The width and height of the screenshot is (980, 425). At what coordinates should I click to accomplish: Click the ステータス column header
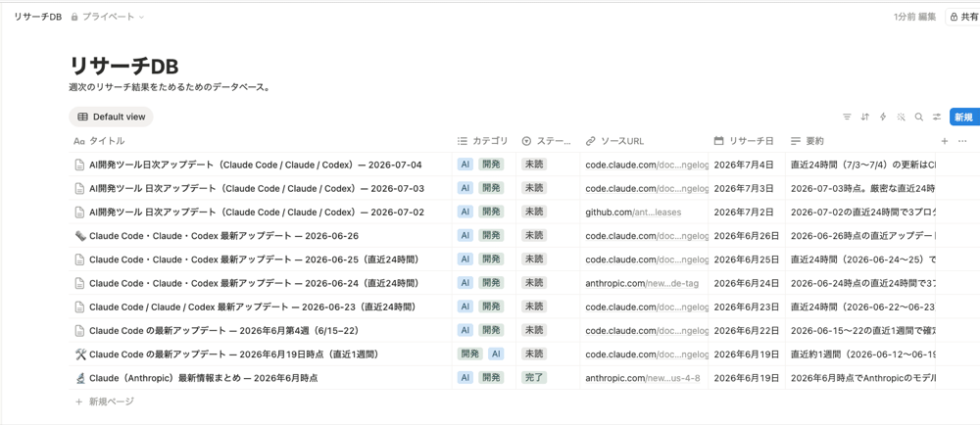[x=548, y=141]
